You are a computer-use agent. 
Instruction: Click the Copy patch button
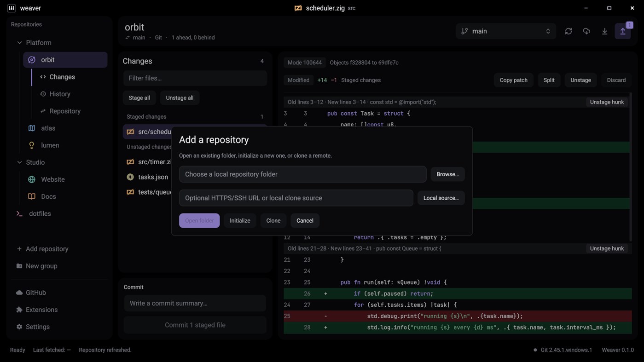coord(514,80)
